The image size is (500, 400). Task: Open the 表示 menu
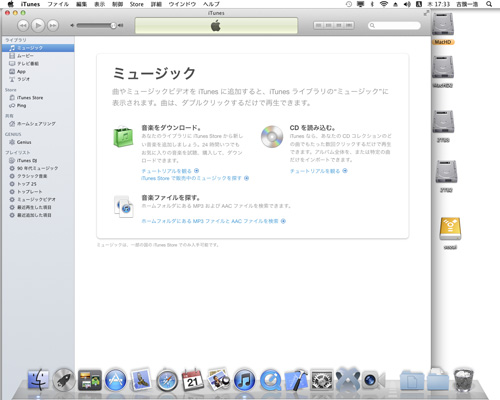pos(100,4)
